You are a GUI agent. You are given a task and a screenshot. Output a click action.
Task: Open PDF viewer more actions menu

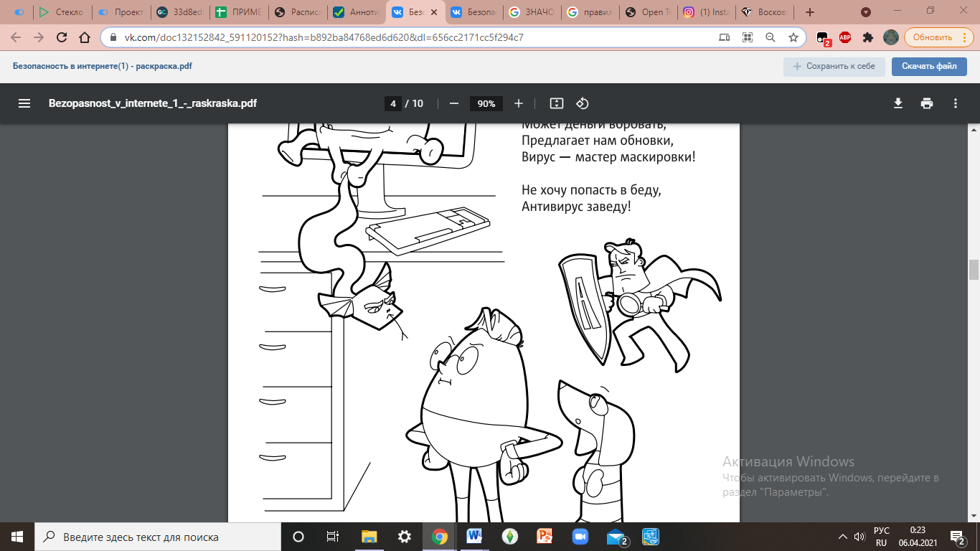click(x=956, y=103)
